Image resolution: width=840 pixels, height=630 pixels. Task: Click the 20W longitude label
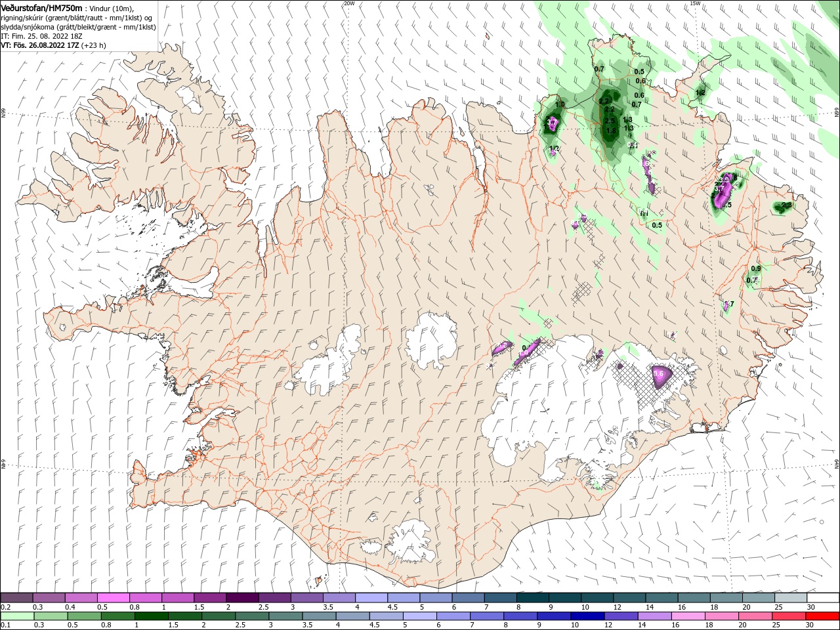349,3
